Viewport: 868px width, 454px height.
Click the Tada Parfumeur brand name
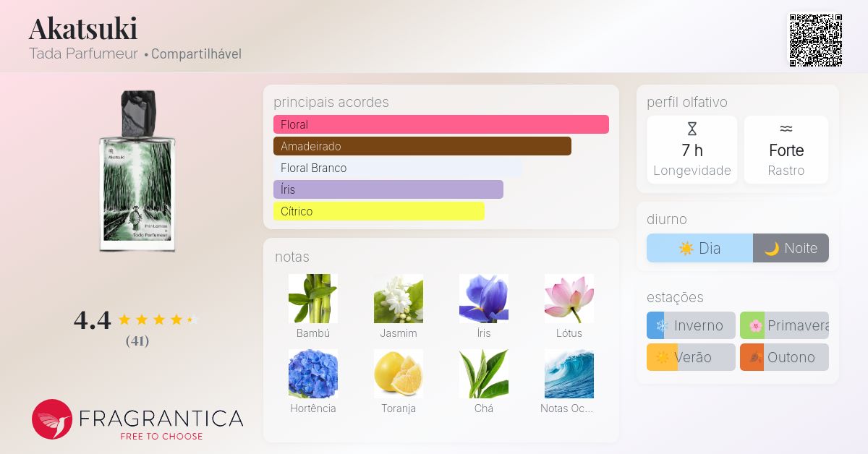pyautogui.click(x=83, y=54)
